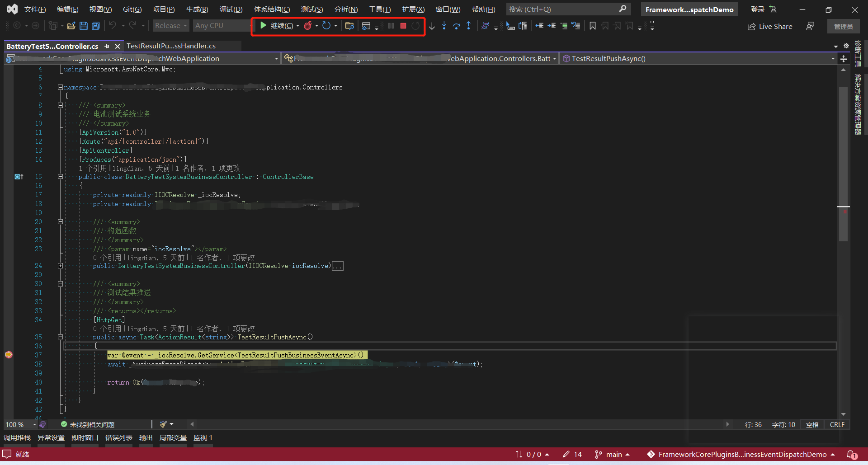The image size is (868, 465).
Task: Collapse the summary comment at line 20
Action: [60, 222]
